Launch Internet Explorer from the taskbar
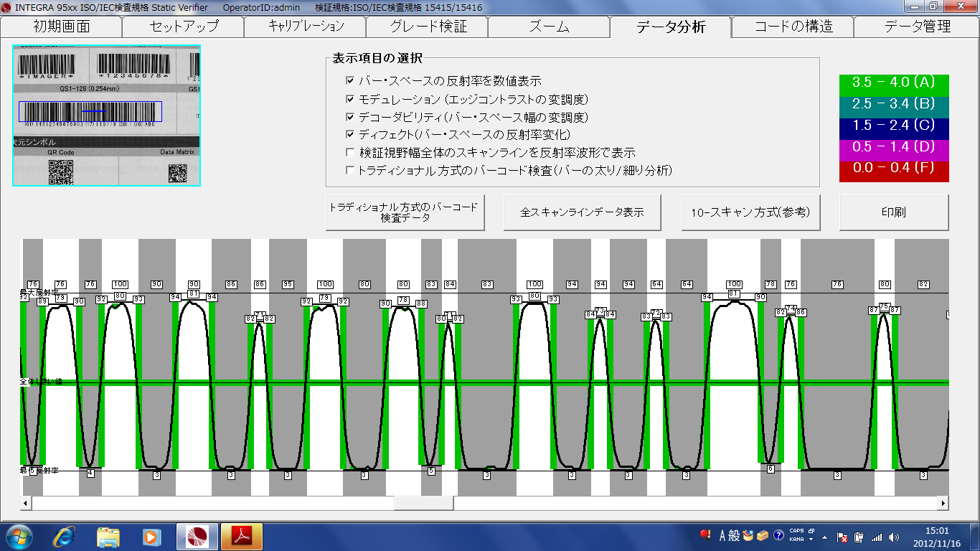 [65, 536]
